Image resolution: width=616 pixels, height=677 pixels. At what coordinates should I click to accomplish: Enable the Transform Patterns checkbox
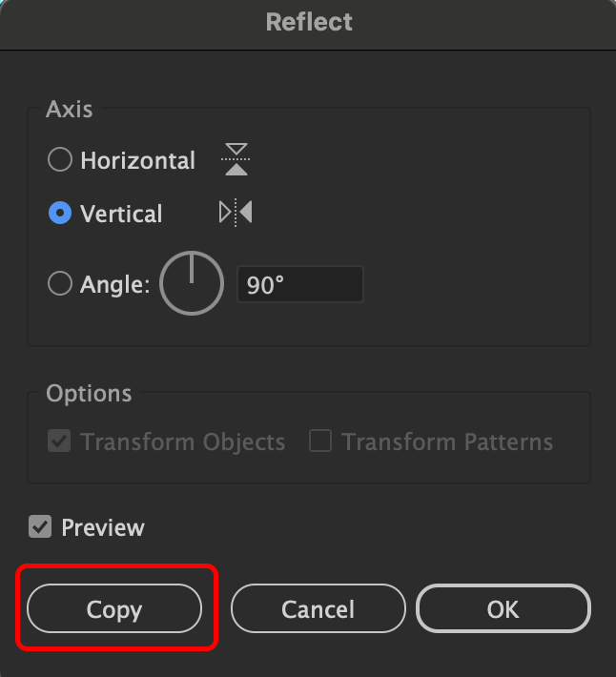click(x=320, y=441)
